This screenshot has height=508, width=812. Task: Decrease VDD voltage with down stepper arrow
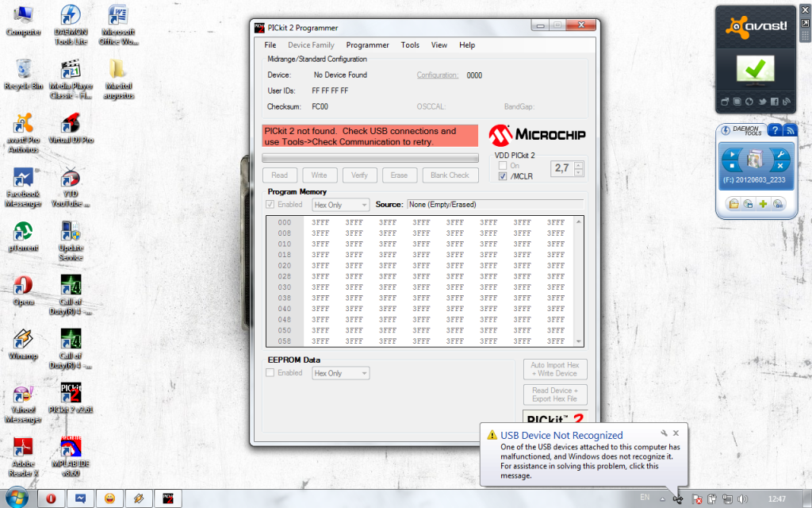click(x=578, y=171)
